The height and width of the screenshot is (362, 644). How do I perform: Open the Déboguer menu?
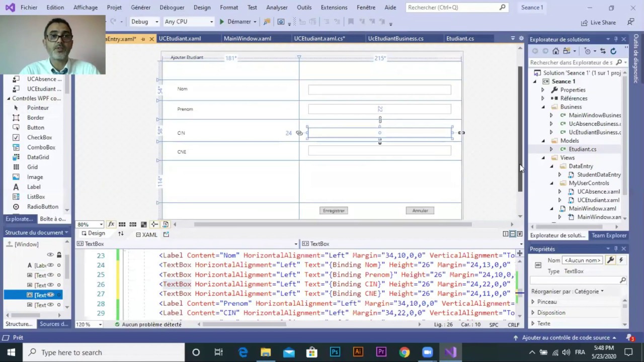pos(172,8)
